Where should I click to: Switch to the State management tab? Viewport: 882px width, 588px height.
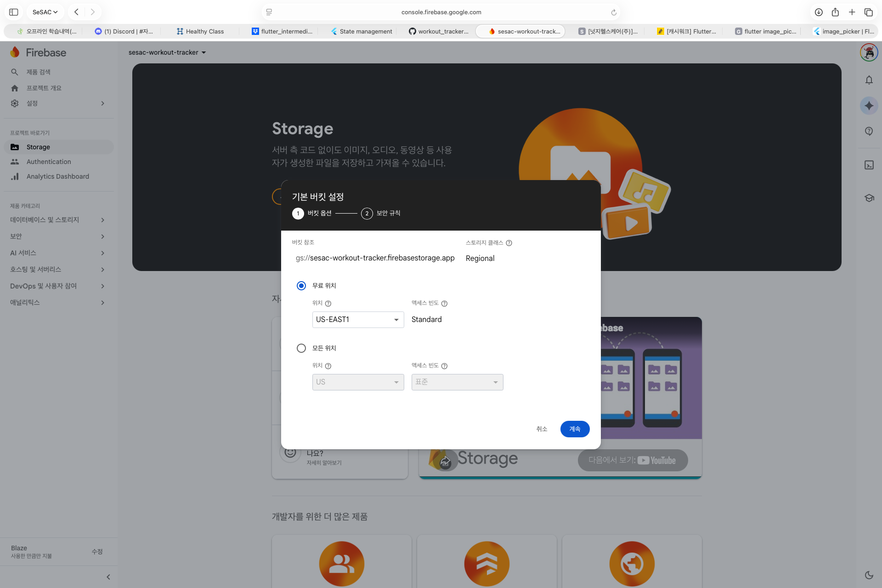pyautogui.click(x=362, y=31)
